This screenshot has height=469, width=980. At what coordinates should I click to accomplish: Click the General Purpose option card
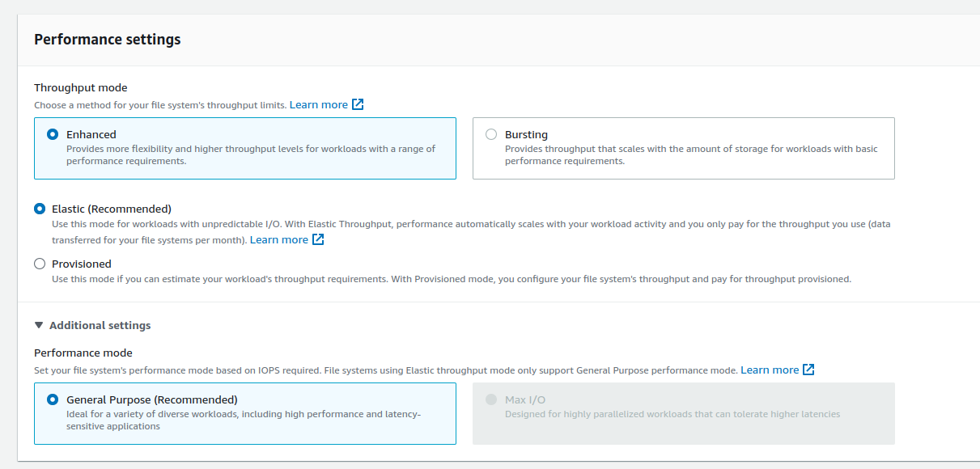point(245,414)
